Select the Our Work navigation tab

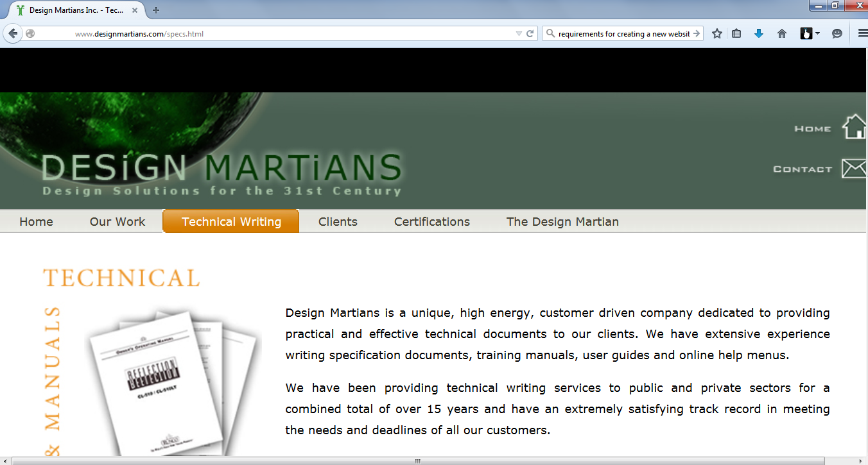point(117,222)
